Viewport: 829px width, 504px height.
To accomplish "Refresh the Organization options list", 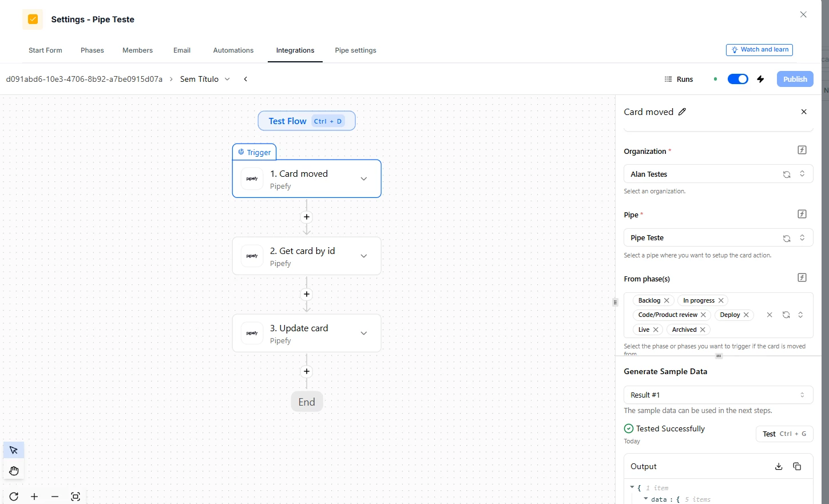I will click(x=787, y=174).
